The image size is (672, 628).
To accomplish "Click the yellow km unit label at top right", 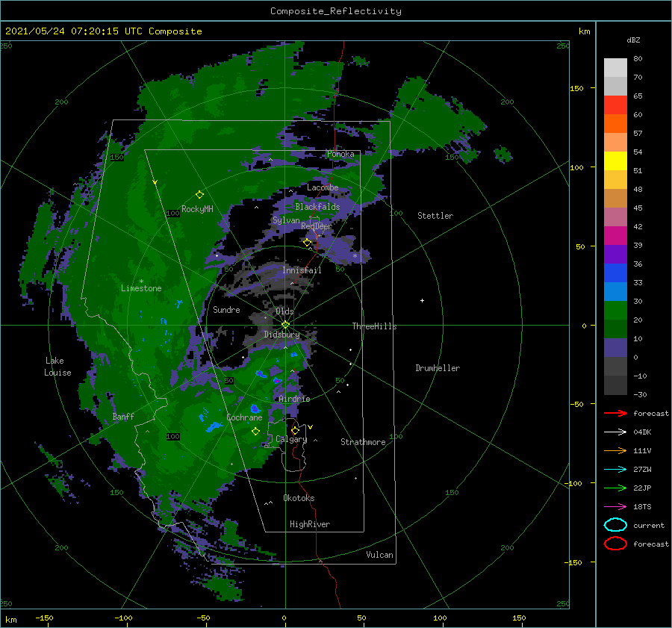I will coord(584,31).
